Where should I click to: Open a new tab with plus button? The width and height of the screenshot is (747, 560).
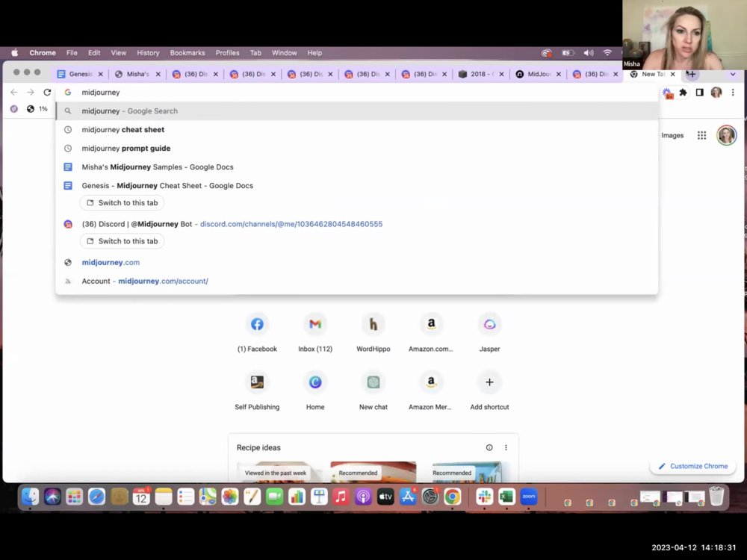pyautogui.click(x=691, y=74)
